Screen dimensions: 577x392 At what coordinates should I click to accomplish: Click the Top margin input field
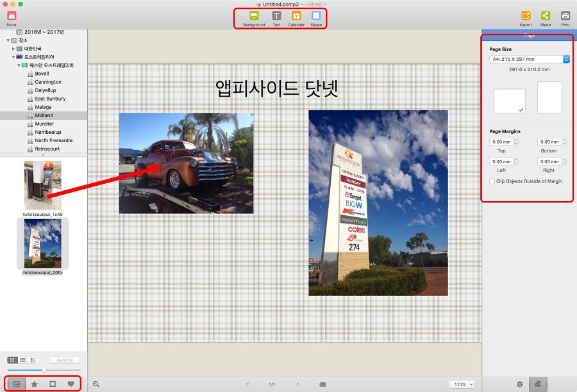501,142
